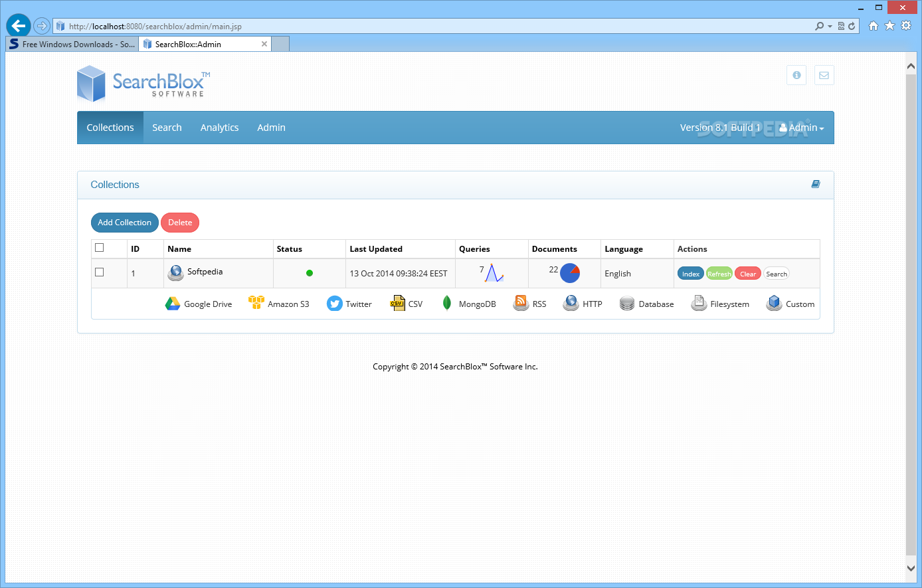Open the help book icon in Collections panel

[816, 184]
